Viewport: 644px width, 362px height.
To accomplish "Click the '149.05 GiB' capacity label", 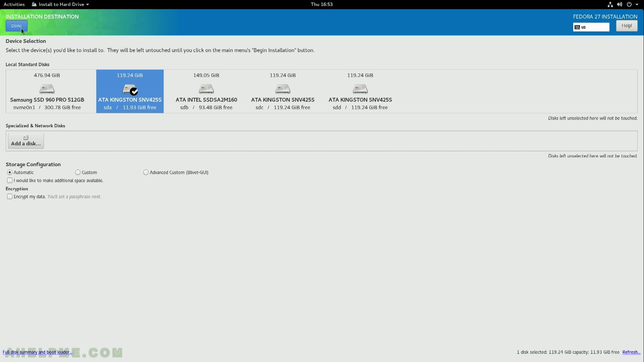I will (206, 75).
